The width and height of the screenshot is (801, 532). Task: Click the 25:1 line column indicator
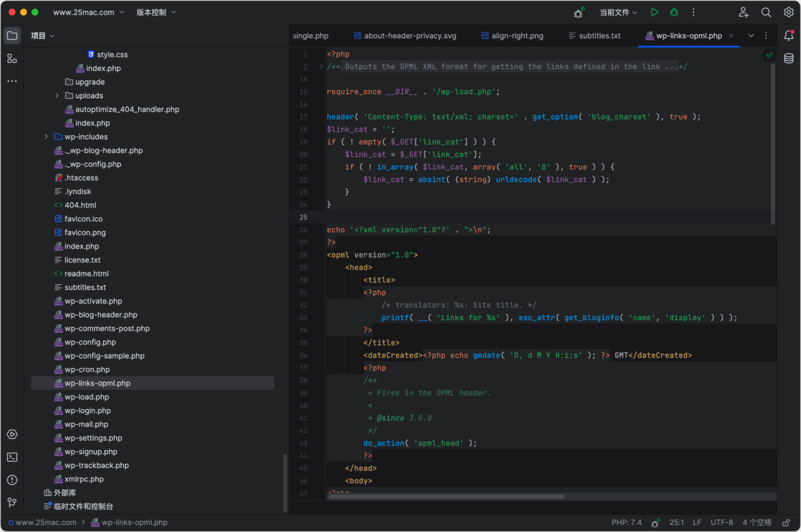(677, 523)
